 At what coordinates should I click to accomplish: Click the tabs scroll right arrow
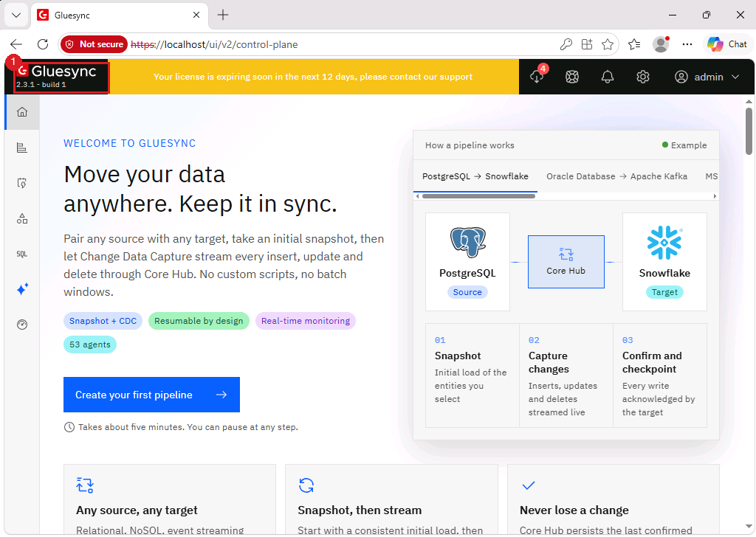tap(715, 196)
